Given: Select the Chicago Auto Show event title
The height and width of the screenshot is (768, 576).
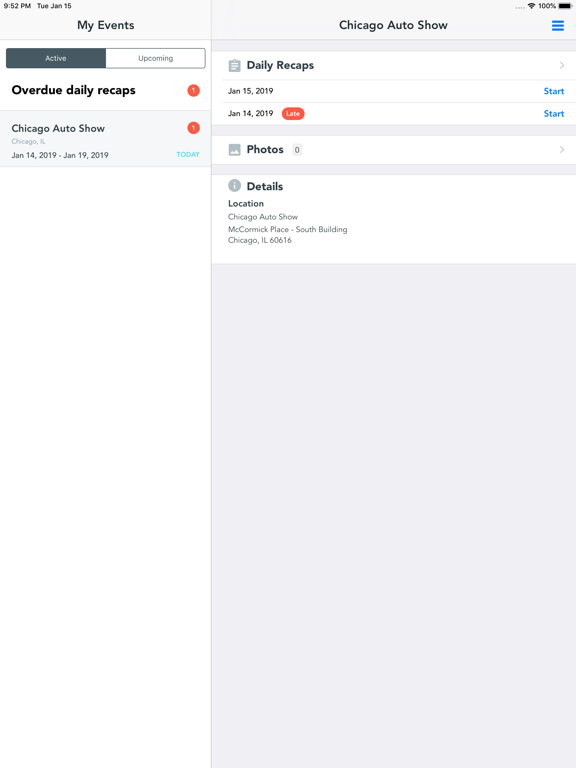Looking at the screenshot, I should (x=58, y=128).
